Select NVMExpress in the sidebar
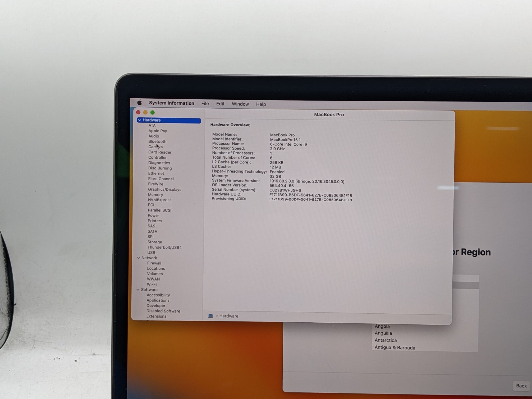Image resolution: width=532 pixels, height=399 pixels. click(x=160, y=200)
